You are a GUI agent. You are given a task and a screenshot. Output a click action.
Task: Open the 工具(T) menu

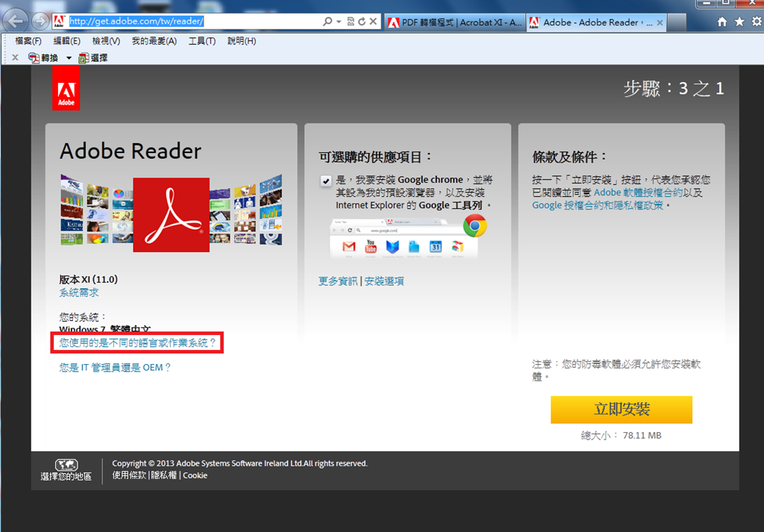(201, 41)
